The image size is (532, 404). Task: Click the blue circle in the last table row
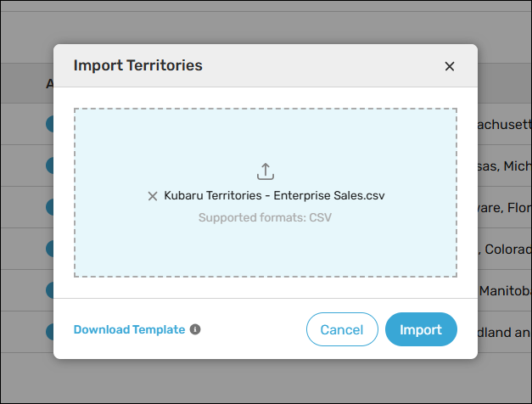pos(50,332)
